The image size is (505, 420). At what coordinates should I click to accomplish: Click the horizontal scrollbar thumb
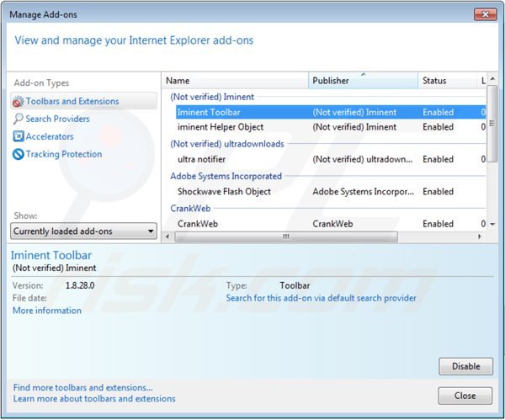[286, 237]
